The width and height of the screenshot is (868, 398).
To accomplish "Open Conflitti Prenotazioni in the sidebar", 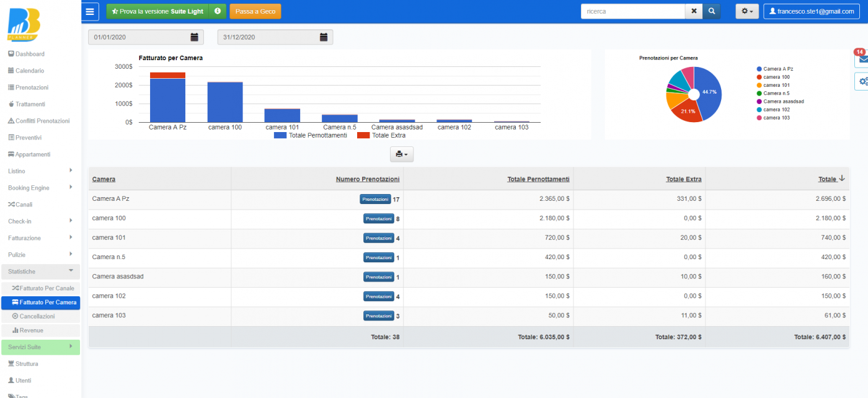I will (x=38, y=121).
